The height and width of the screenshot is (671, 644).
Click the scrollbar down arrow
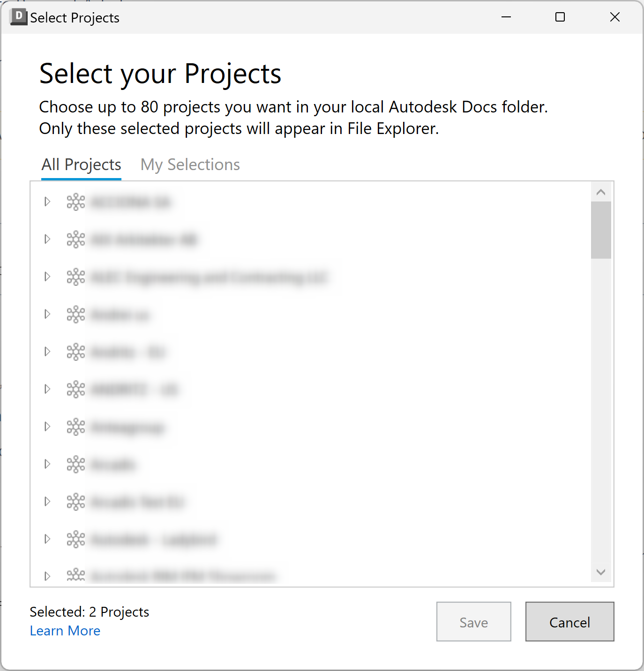[x=601, y=572]
